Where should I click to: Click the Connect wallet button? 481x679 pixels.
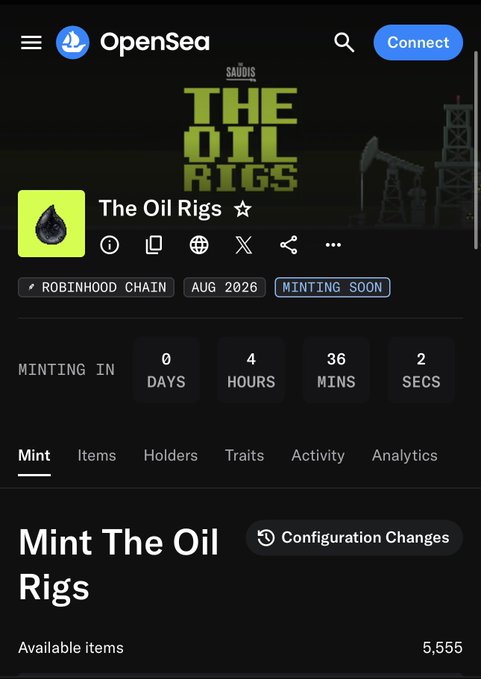[x=418, y=42]
